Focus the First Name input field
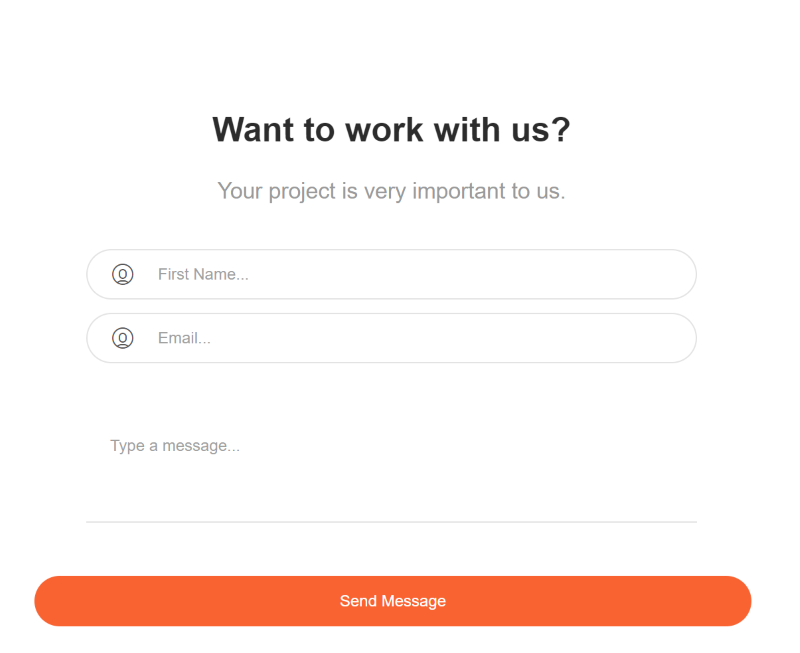The image size is (800, 653). coord(391,274)
